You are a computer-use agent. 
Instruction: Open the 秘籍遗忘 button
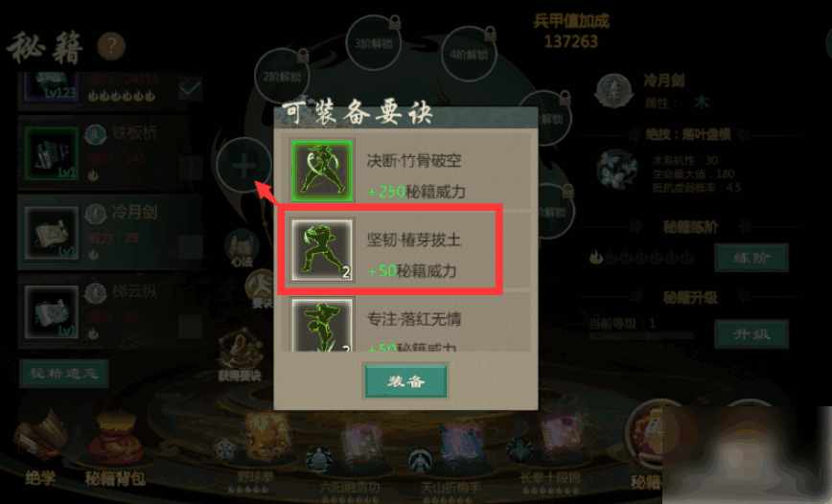coord(64,373)
